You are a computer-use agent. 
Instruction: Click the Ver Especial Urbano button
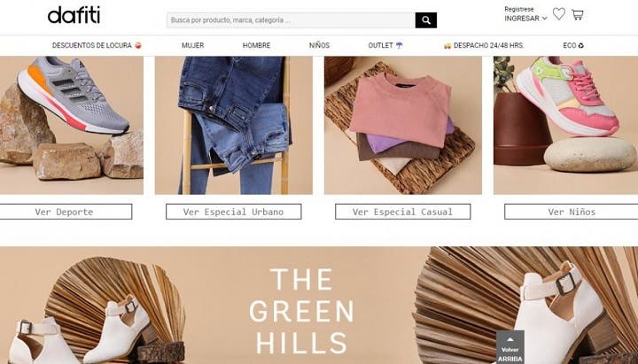tap(234, 212)
